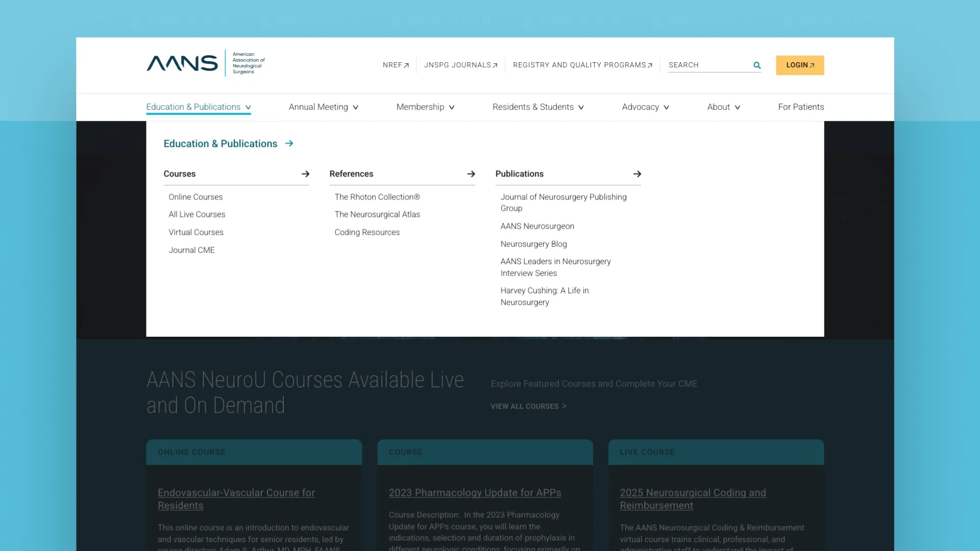Collapse the Education & Publications menu
Screen dimensions: 980x551
tap(198, 107)
